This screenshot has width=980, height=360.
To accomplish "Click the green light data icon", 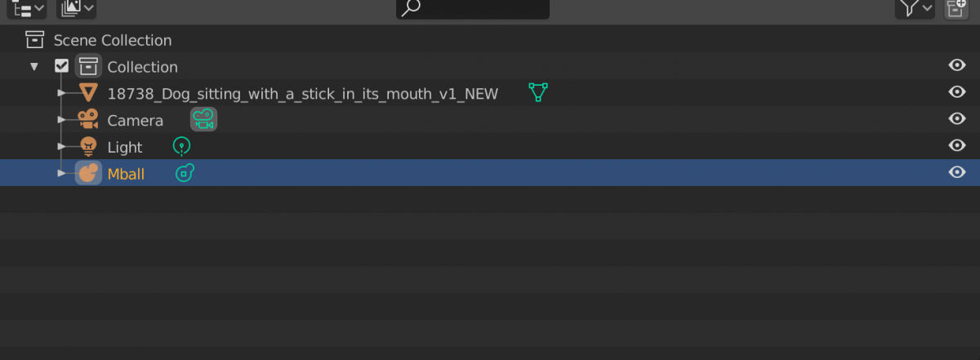I will click(181, 147).
